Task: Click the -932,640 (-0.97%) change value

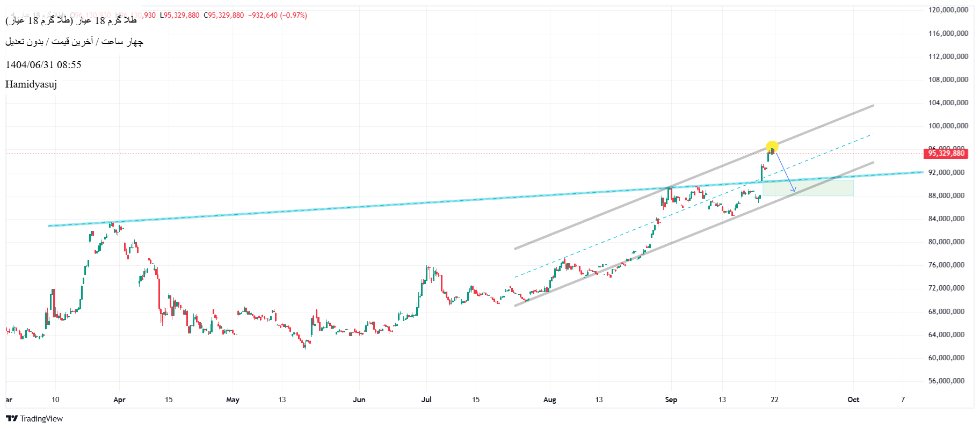Action: tap(277, 15)
